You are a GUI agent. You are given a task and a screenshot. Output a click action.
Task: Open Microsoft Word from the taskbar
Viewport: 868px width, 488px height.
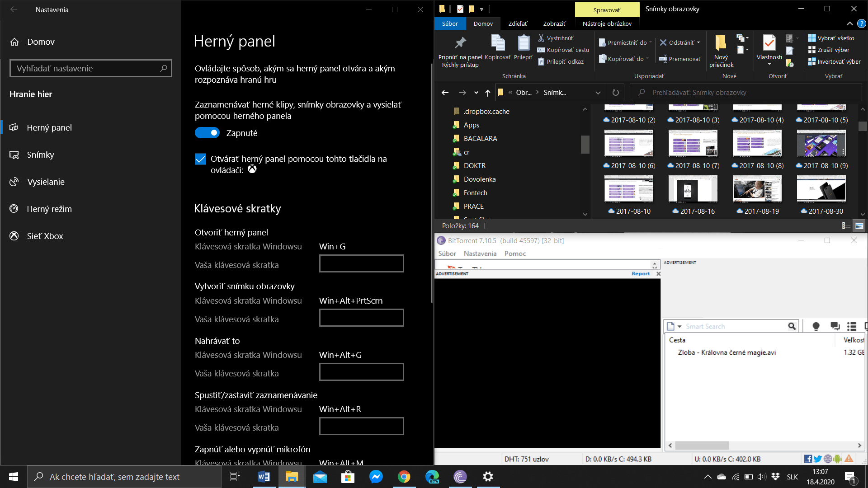[264, 477]
